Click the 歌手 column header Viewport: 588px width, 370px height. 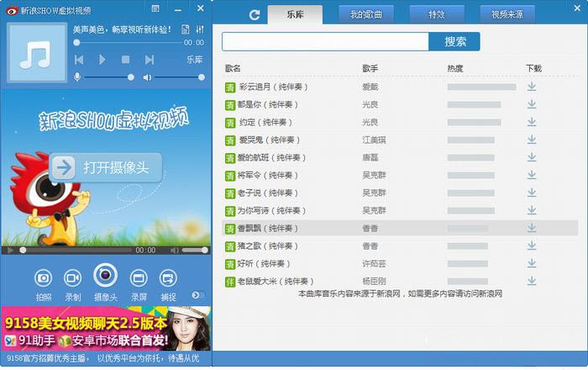click(370, 68)
